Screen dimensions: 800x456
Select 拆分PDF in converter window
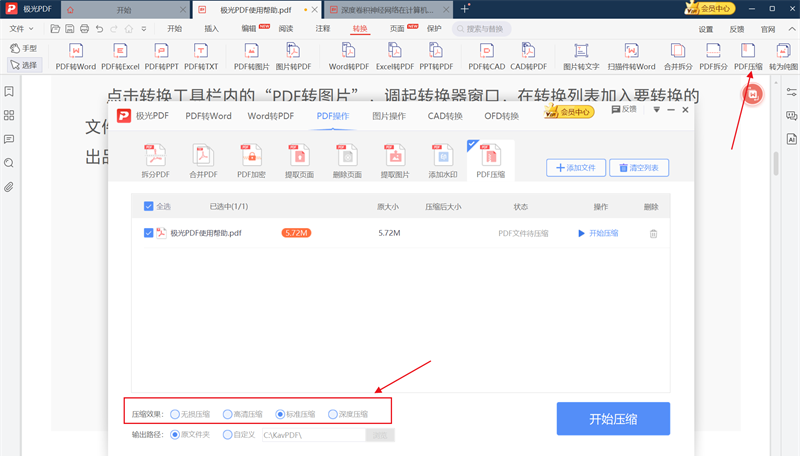tap(155, 161)
